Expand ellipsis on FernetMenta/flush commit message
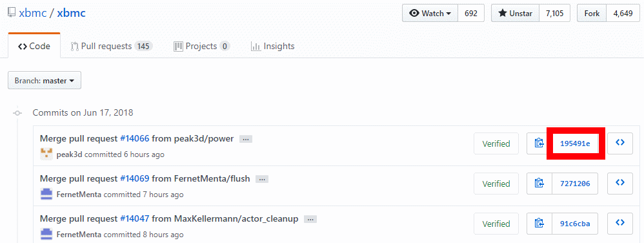Image resolution: width=644 pixels, height=243 pixels. point(261,179)
